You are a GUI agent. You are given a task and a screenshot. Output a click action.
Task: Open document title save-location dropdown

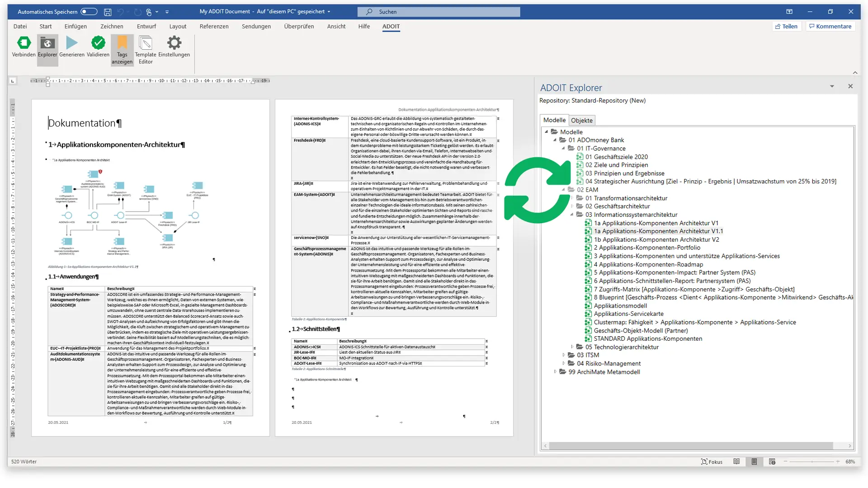pyautogui.click(x=329, y=12)
